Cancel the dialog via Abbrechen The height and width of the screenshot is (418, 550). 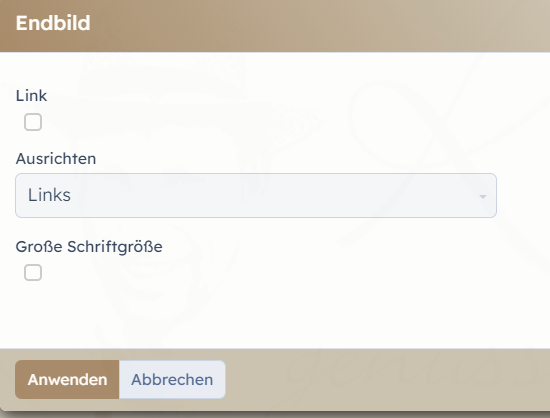(x=172, y=379)
